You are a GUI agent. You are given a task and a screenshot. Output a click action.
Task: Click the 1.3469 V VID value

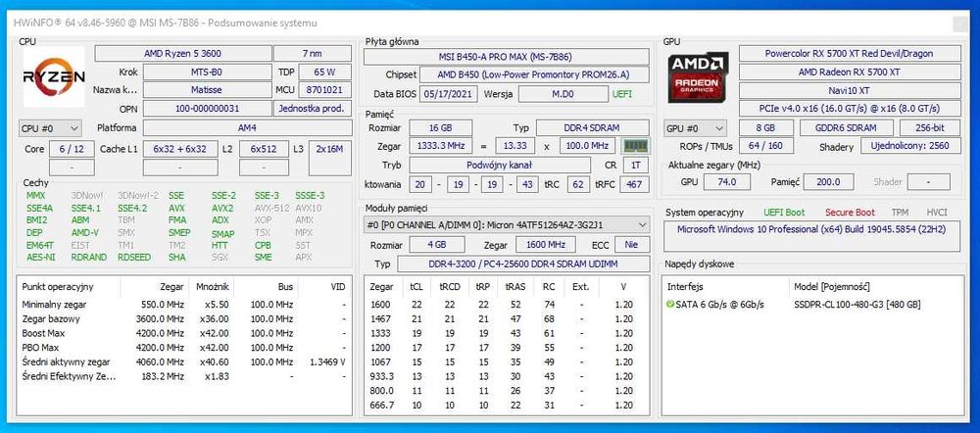327,361
